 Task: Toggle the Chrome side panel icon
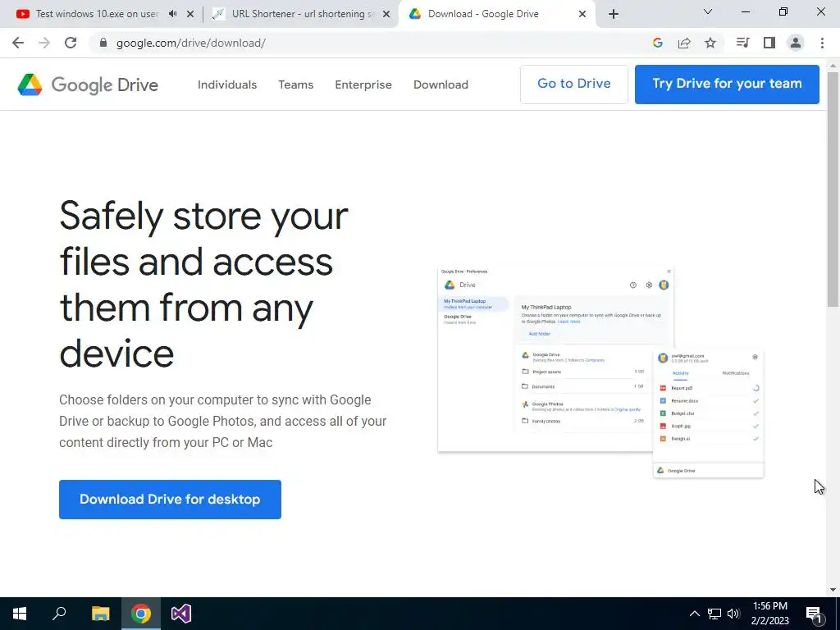769,43
